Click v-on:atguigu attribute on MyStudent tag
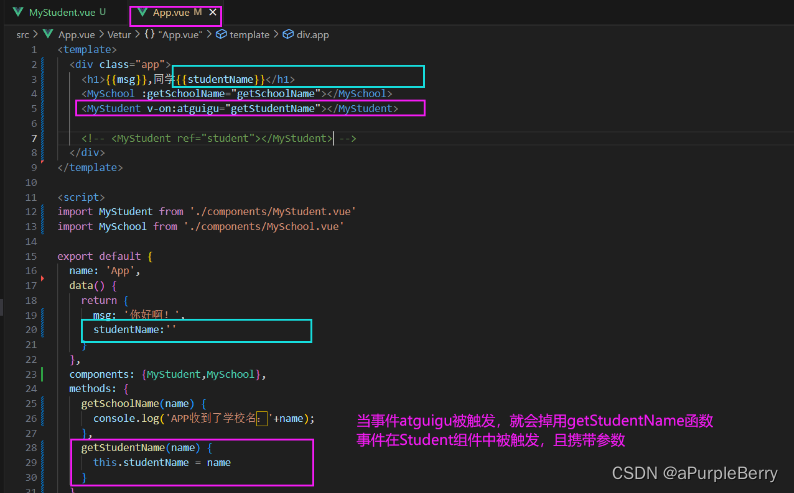The height and width of the screenshot is (493, 794). (x=234, y=108)
